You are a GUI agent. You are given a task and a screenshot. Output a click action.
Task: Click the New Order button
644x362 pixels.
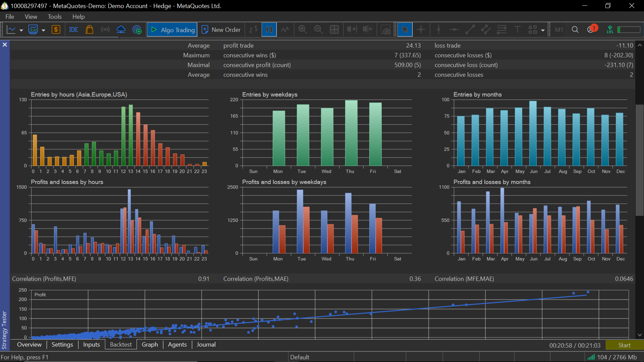point(221,30)
